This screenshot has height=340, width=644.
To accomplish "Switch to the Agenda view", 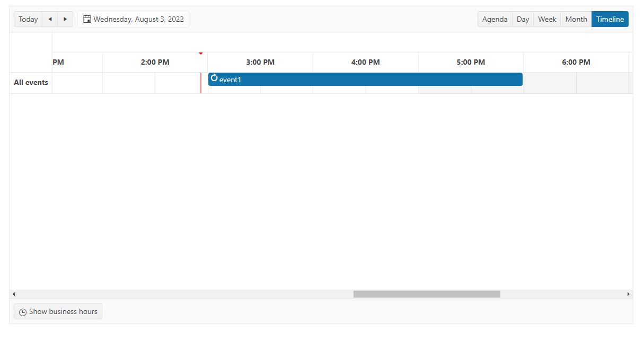I will click(x=495, y=19).
